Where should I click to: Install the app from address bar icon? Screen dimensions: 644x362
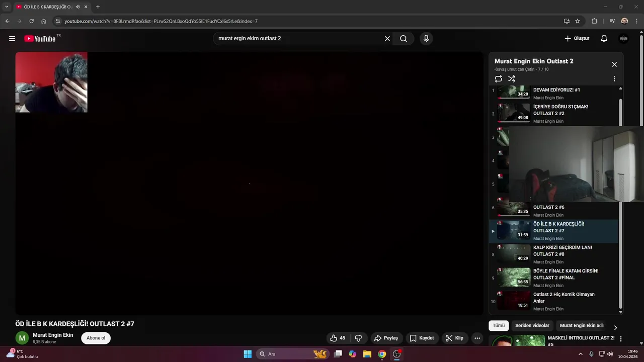(567, 21)
